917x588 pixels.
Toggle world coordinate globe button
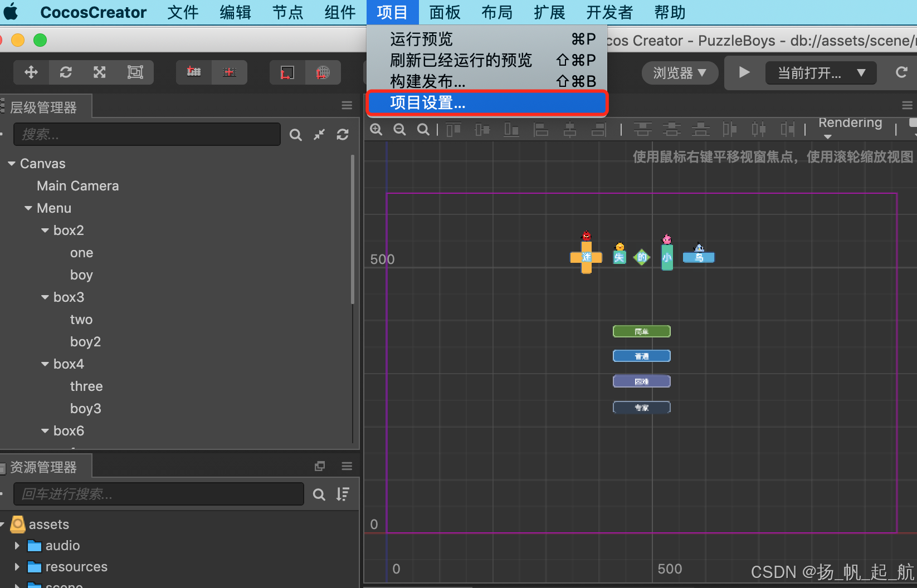[x=323, y=72]
